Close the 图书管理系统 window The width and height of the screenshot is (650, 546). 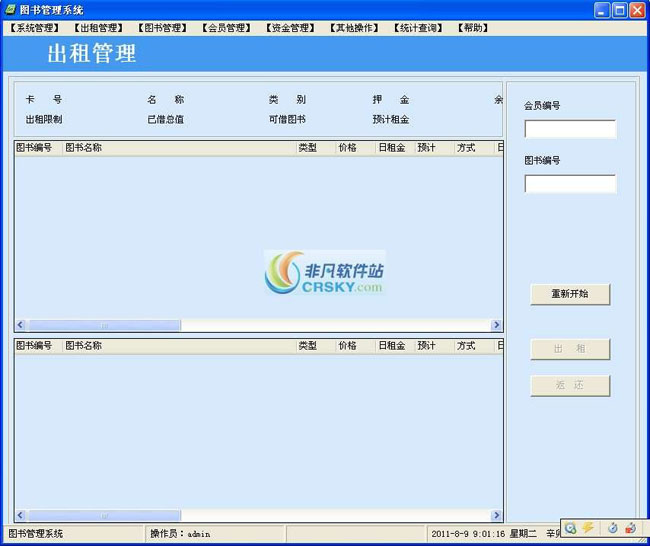(x=638, y=10)
